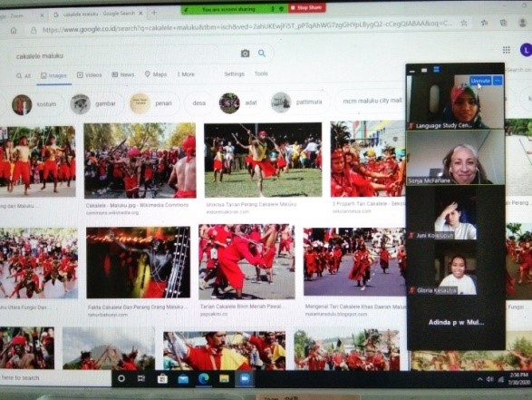
Task: Select the kostum filter chip
Action: click(34, 104)
